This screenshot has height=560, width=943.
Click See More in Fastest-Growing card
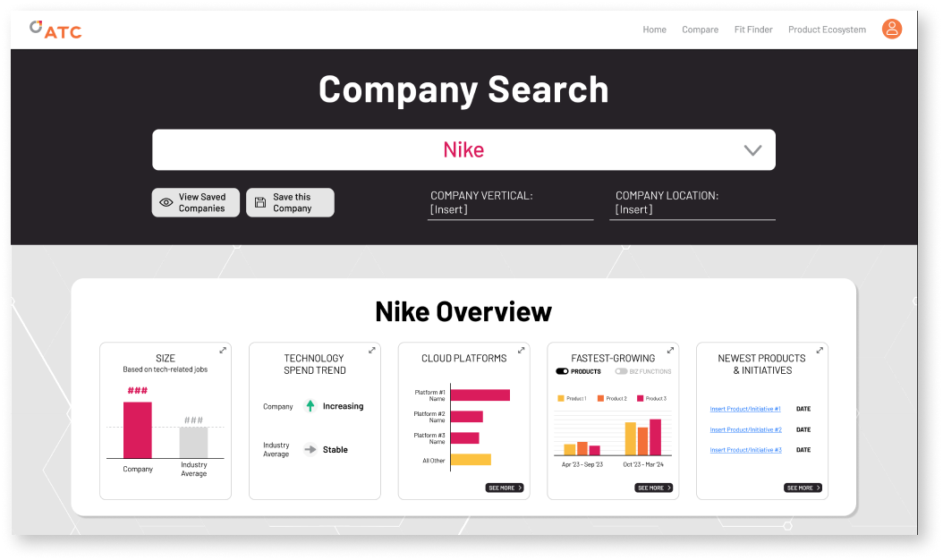(x=654, y=488)
